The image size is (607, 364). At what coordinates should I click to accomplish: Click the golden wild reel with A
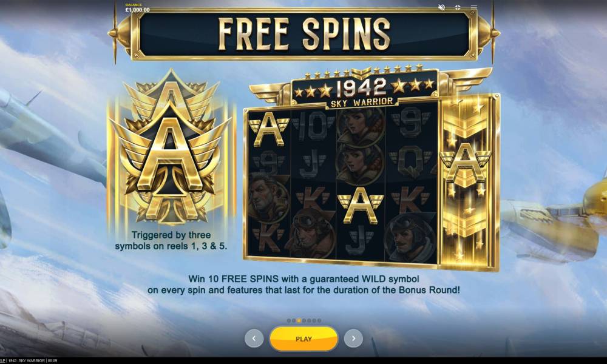pyautogui.click(x=467, y=182)
